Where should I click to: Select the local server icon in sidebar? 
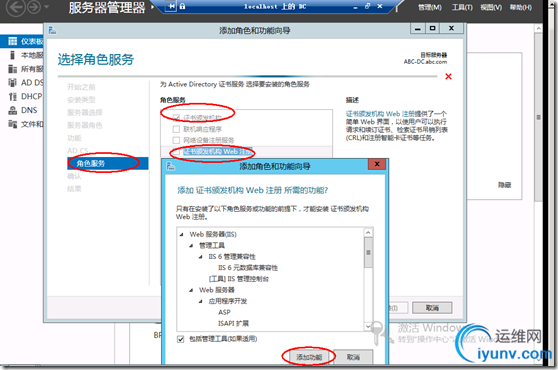(12, 55)
